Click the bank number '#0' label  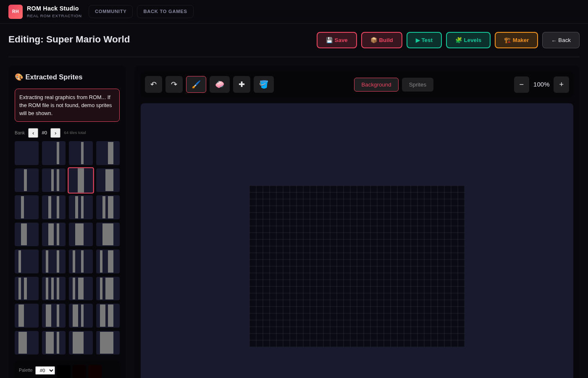click(x=45, y=133)
